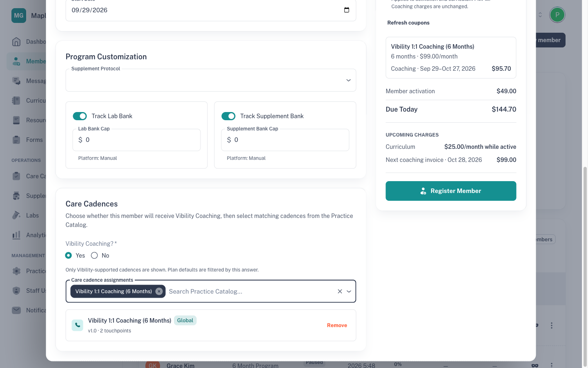The height and width of the screenshot is (368, 588).
Task: Click the Members sidebar icon
Action: coord(16,61)
